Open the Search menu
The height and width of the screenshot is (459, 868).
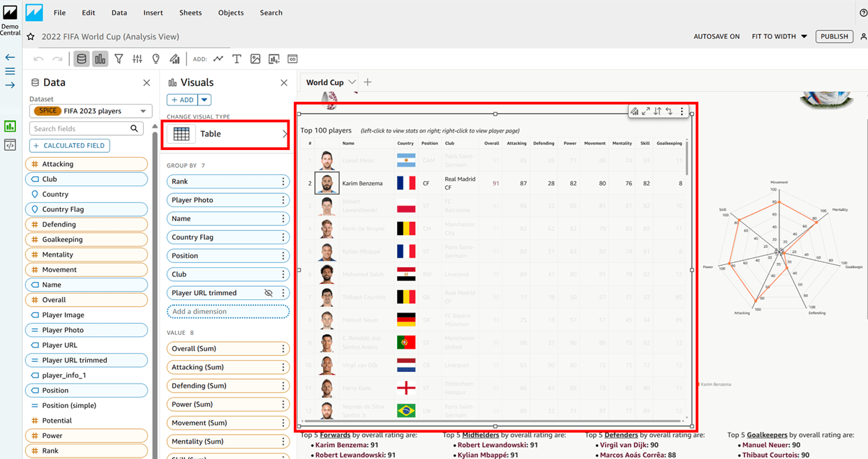(271, 13)
